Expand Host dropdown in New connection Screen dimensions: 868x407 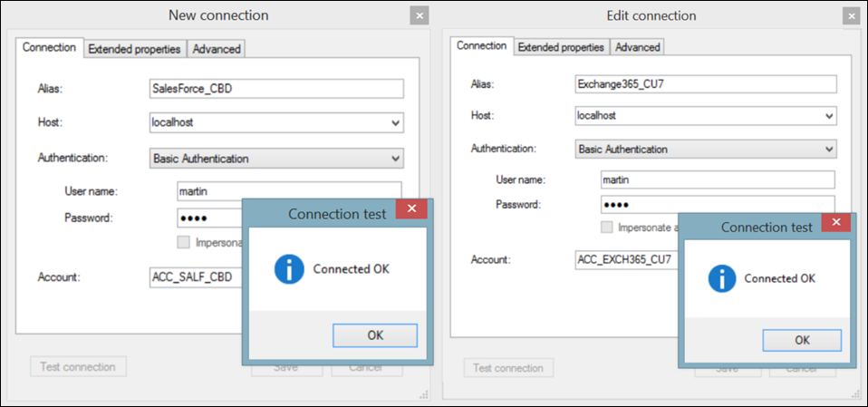pos(395,123)
